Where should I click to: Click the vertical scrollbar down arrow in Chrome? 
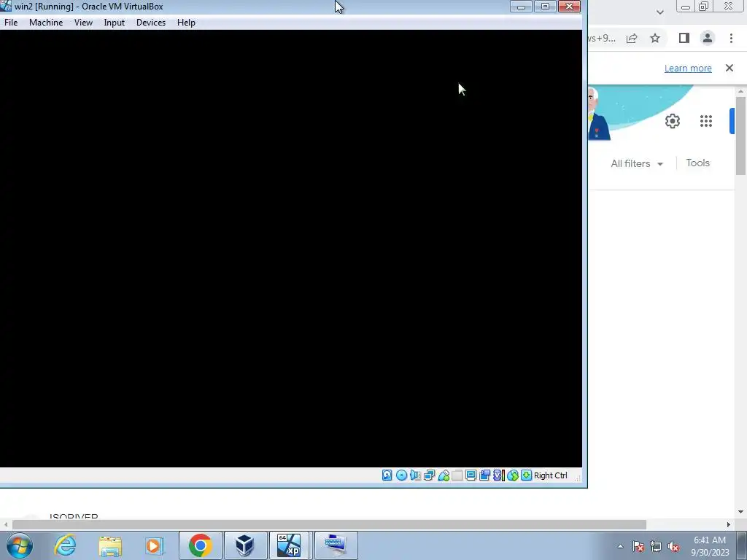click(x=740, y=512)
